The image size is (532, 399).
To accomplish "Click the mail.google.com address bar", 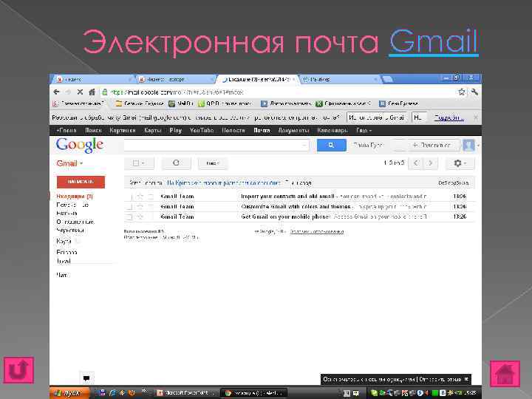I will point(279,92).
